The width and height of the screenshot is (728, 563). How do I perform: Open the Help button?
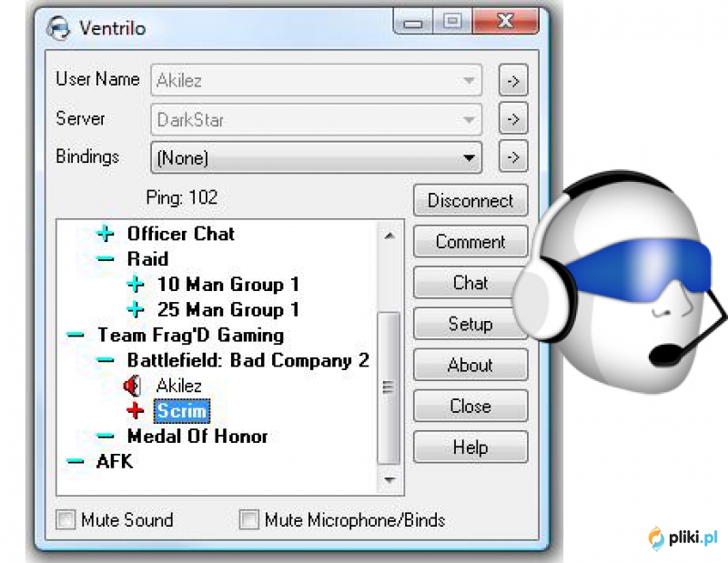470,447
